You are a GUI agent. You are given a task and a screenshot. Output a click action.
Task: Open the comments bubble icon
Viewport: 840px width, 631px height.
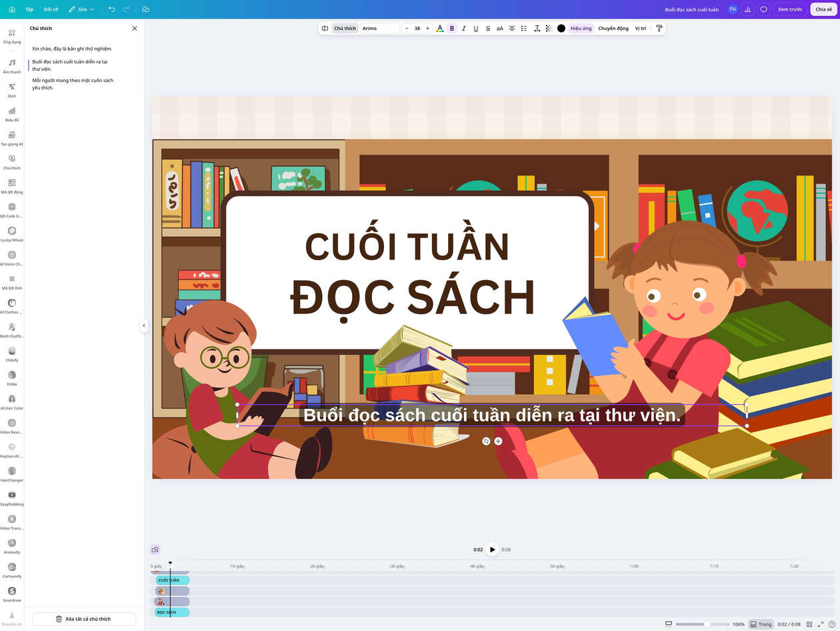coord(763,9)
